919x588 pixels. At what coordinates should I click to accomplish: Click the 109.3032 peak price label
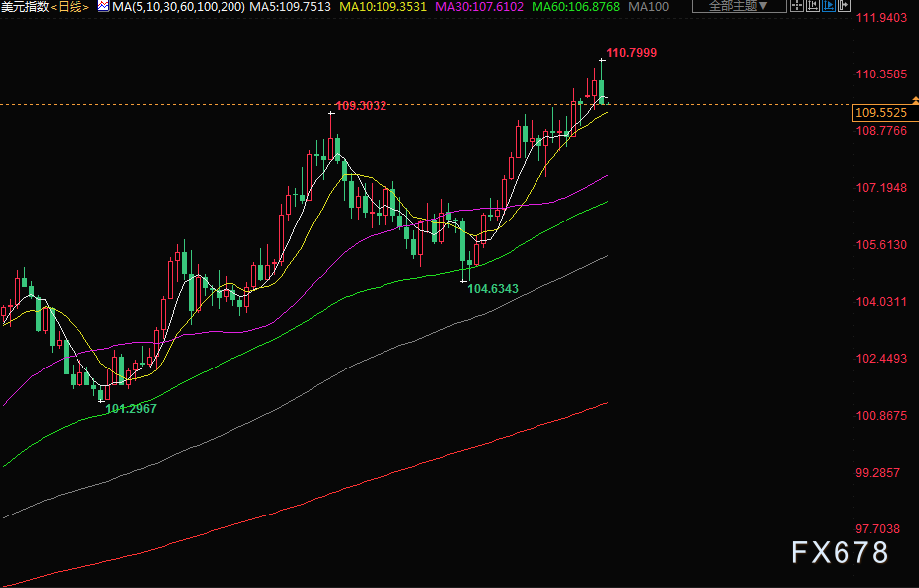[361, 105]
